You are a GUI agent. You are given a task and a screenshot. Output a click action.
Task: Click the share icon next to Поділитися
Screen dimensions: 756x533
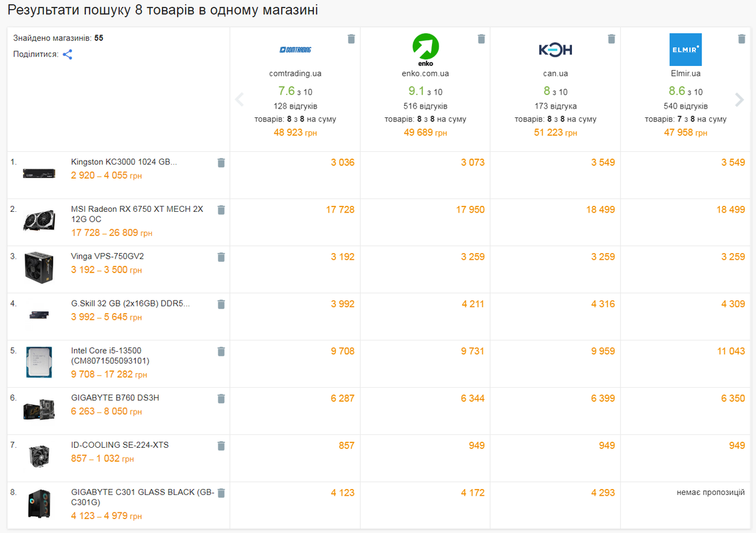click(x=67, y=55)
